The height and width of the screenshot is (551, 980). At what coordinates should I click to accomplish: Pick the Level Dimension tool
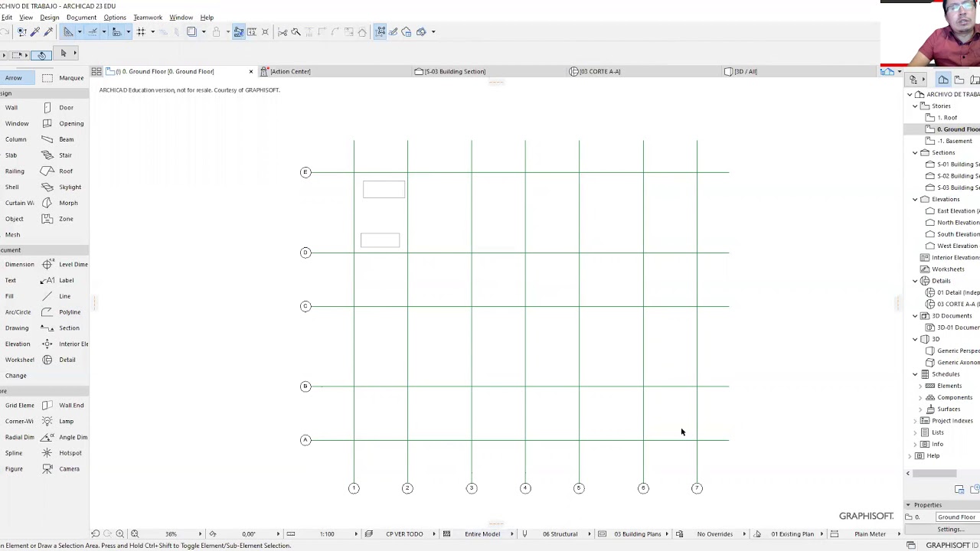65,264
